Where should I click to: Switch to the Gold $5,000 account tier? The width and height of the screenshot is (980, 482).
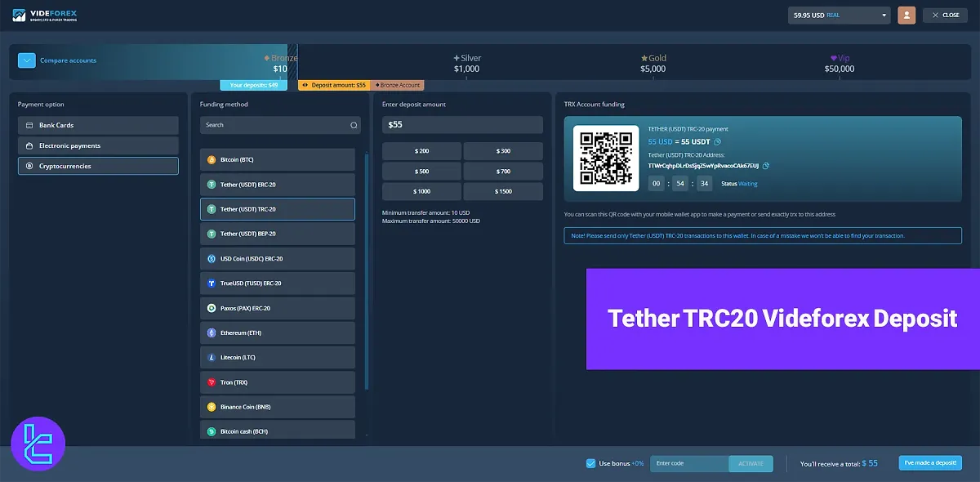click(x=653, y=64)
